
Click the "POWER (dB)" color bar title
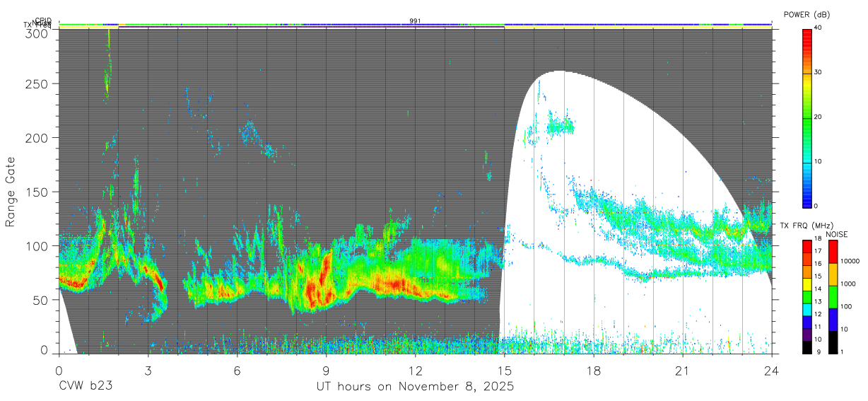806,15
